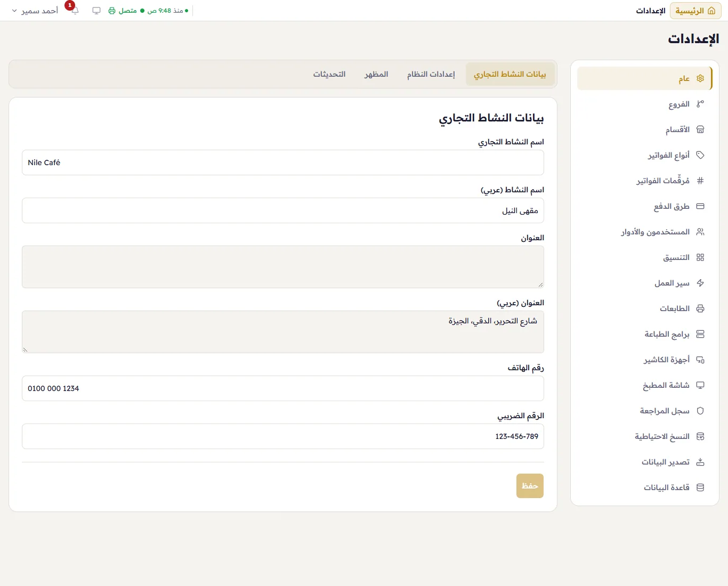Open مُرقِّمات الفواتير settings section
This screenshot has width=728, height=586.
(645, 181)
